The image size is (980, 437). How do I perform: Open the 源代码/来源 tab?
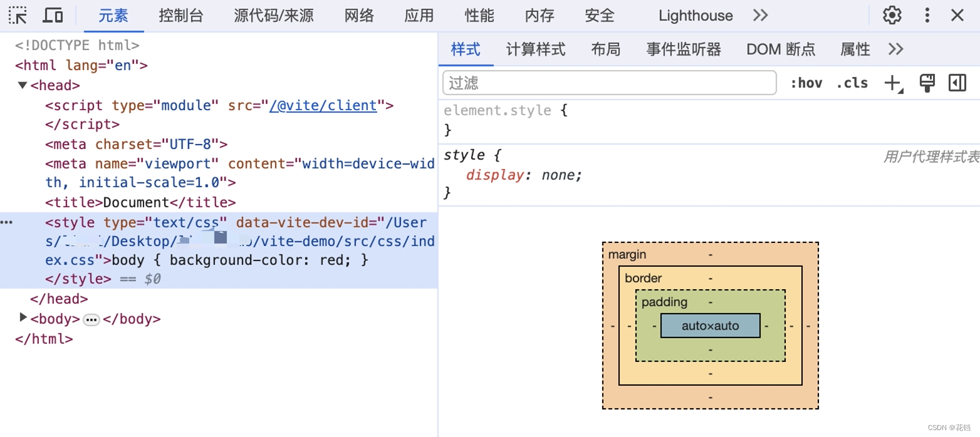click(274, 16)
